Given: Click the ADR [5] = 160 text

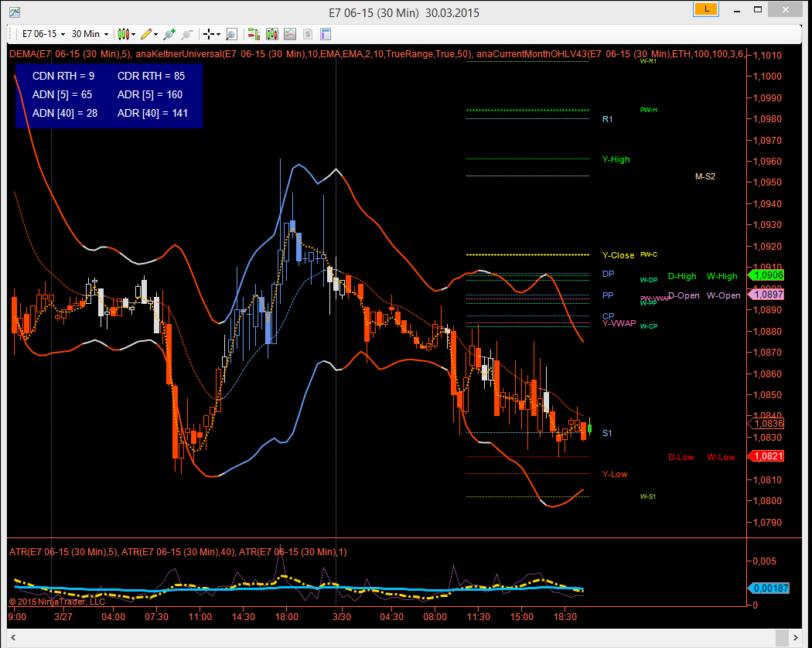Looking at the screenshot, I should pyautogui.click(x=150, y=95).
